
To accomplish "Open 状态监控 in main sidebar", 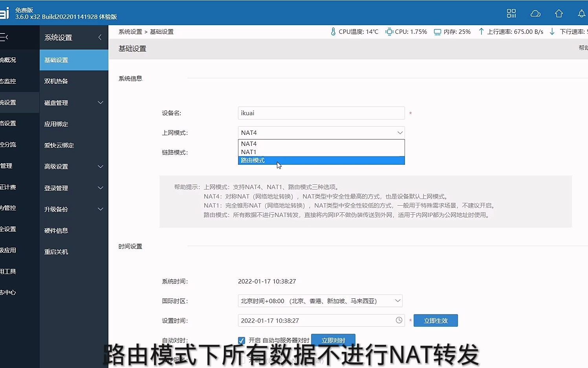I will [20, 81].
